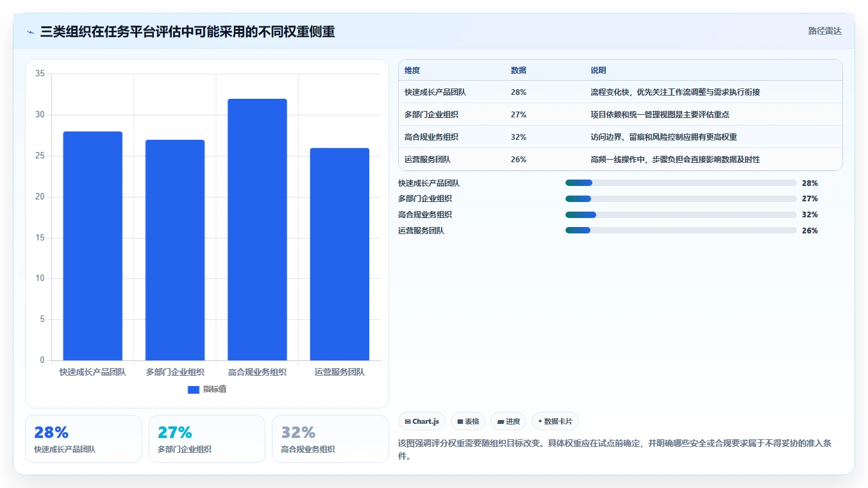Click x-axis label 运营服务团队
This screenshot has width=868, height=488.
[x=340, y=372]
